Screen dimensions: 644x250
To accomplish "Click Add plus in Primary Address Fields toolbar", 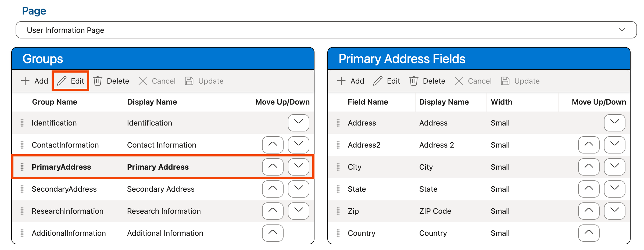I will 341,81.
